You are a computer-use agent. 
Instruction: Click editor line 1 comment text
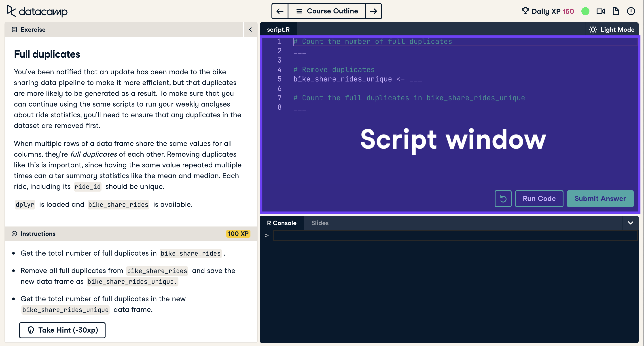(373, 42)
